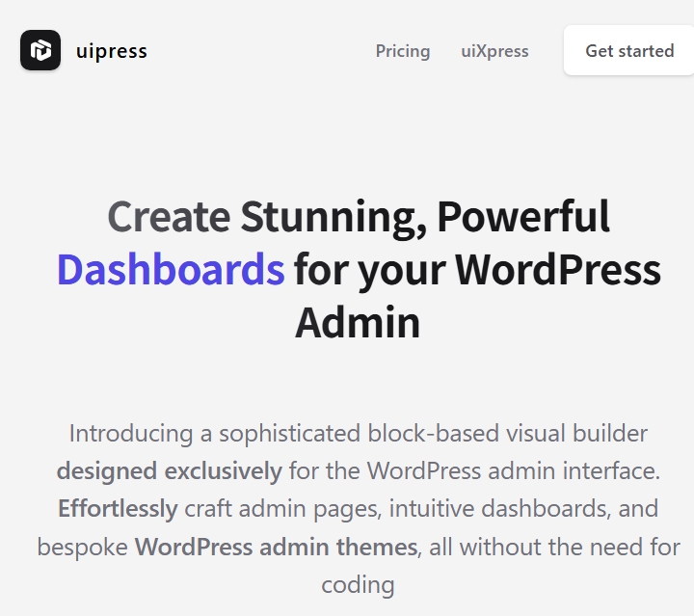694x616 pixels.
Task: Open the Pricing page link
Action: (x=403, y=51)
